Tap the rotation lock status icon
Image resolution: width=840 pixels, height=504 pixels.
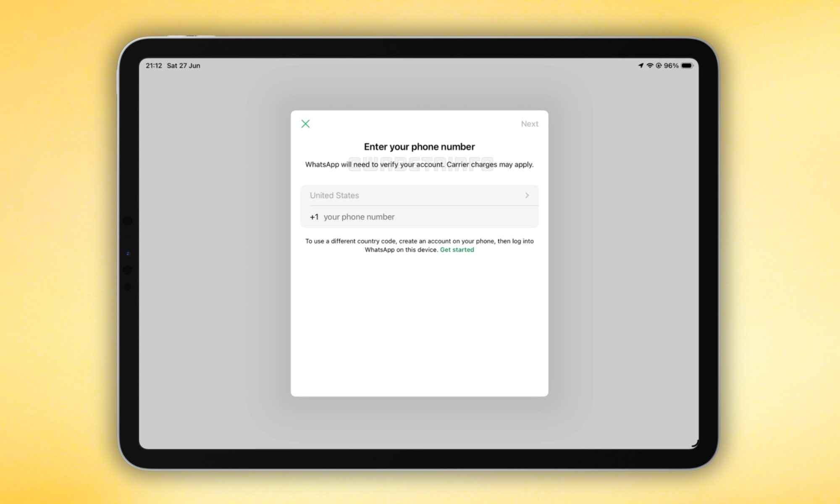coord(659,66)
